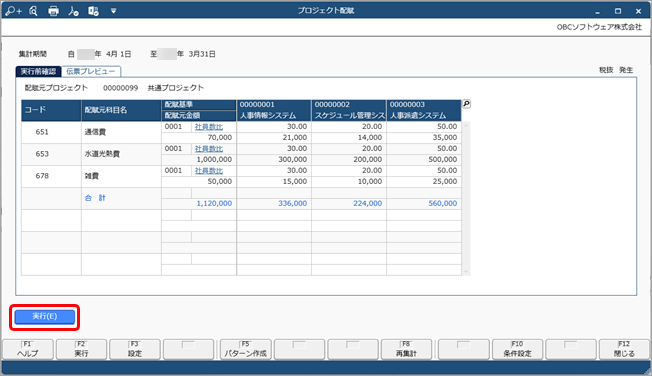Click the 雑費 account name cell

[x=121, y=176]
